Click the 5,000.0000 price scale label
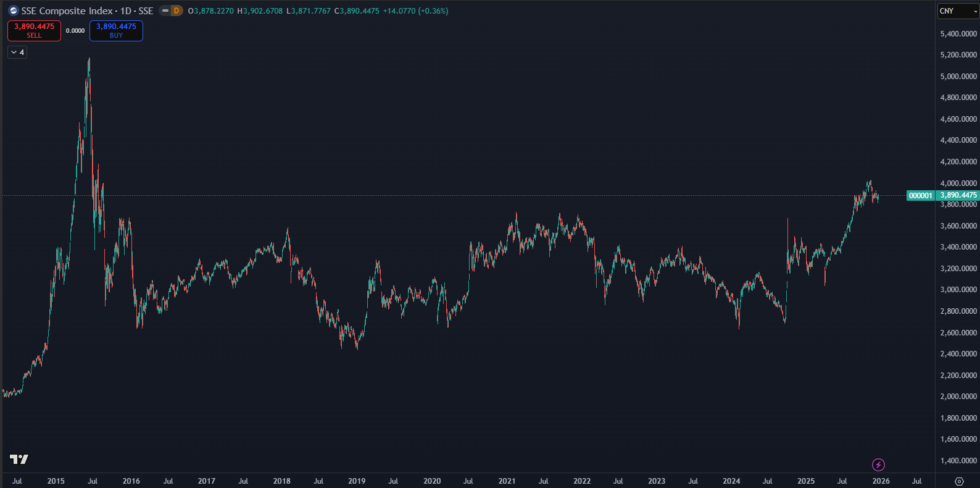Image resolution: width=980 pixels, height=488 pixels. pyautogui.click(x=958, y=77)
